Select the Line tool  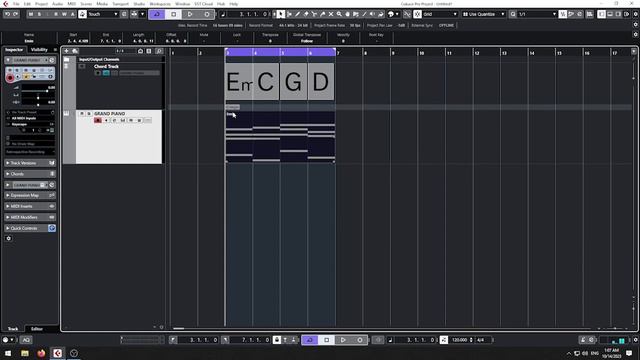pos(364,14)
